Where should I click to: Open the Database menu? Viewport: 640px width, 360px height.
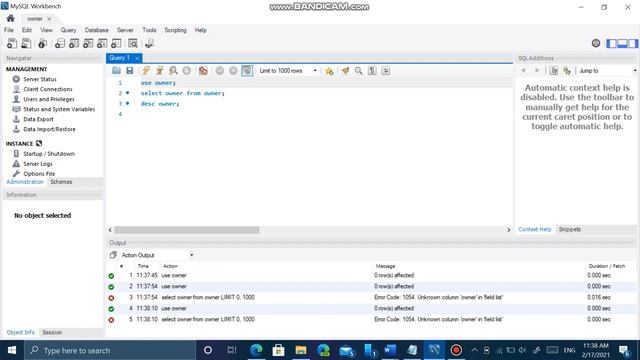(x=96, y=30)
